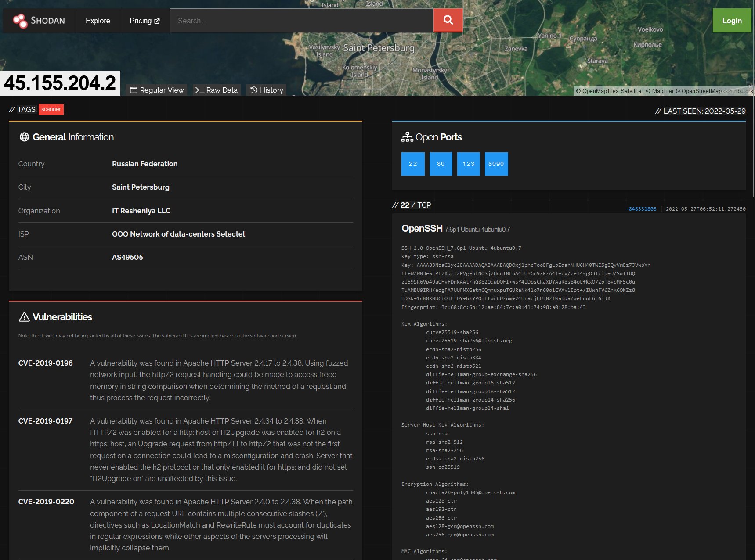Click the green Login button

click(x=732, y=21)
